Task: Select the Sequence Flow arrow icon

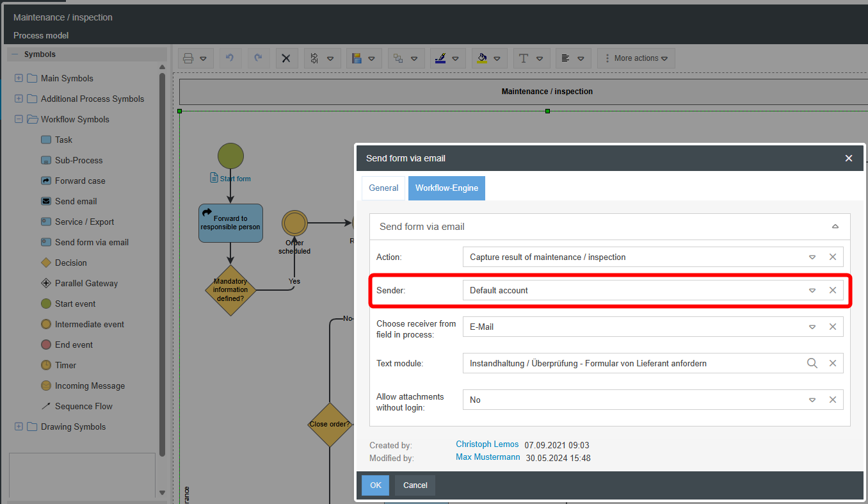Action: tap(46, 406)
